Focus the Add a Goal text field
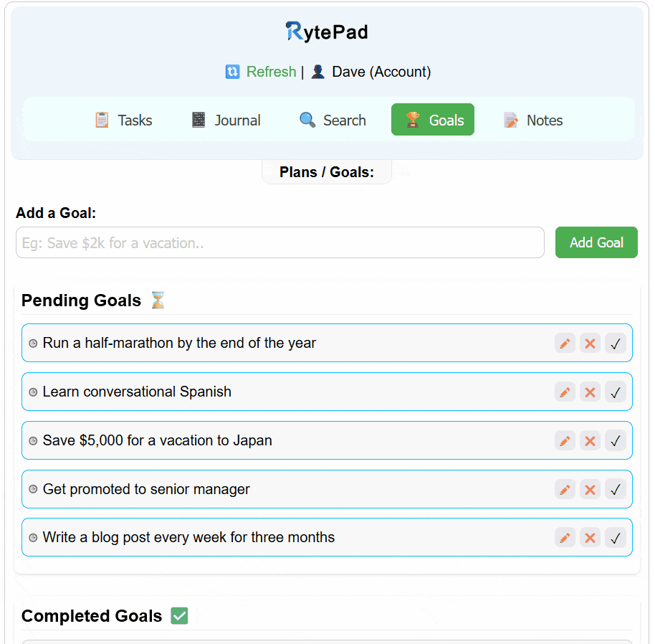The image size is (655, 644). [280, 242]
